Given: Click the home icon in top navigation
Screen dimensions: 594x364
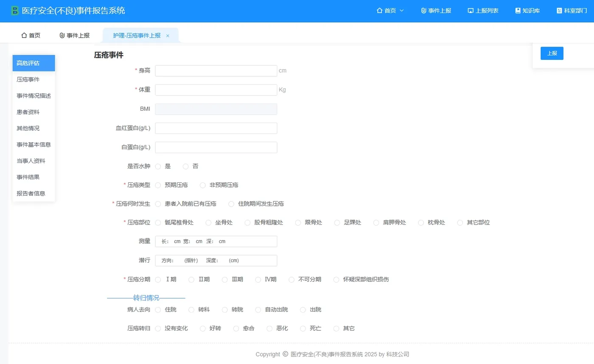Looking at the screenshot, I should (379, 11).
